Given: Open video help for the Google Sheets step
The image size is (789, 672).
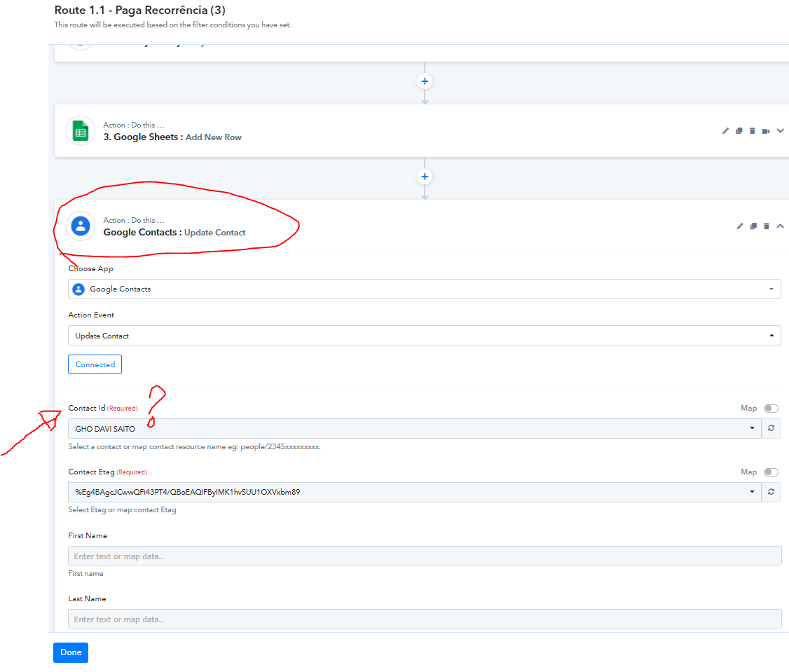Looking at the screenshot, I should tap(766, 131).
